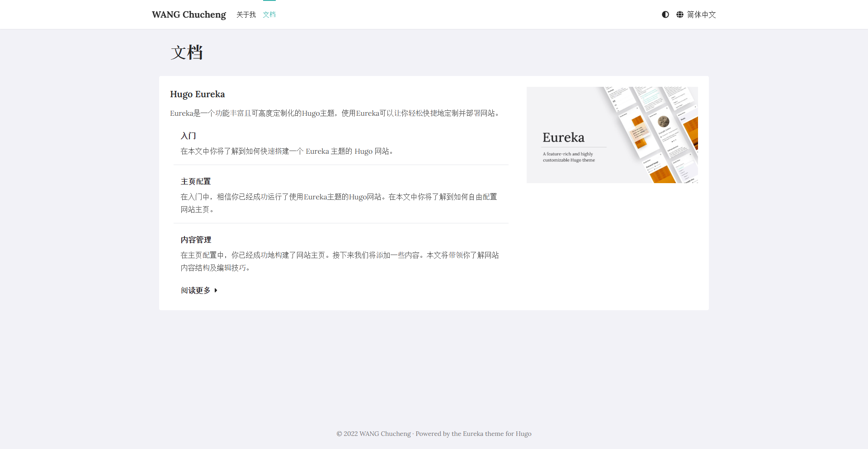Click the Eureka theme preview image
This screenshot has height=449, width=868.
612,135
